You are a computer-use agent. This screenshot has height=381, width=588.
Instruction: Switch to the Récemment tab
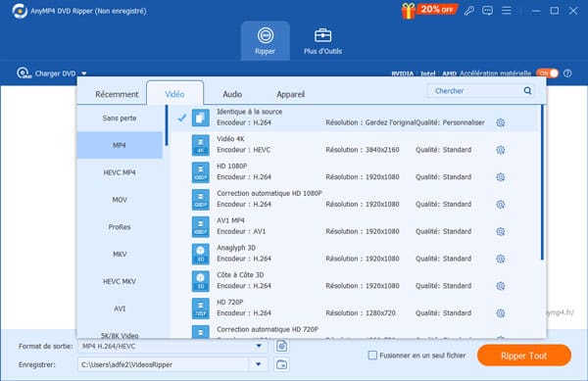[x=117, y=94]
